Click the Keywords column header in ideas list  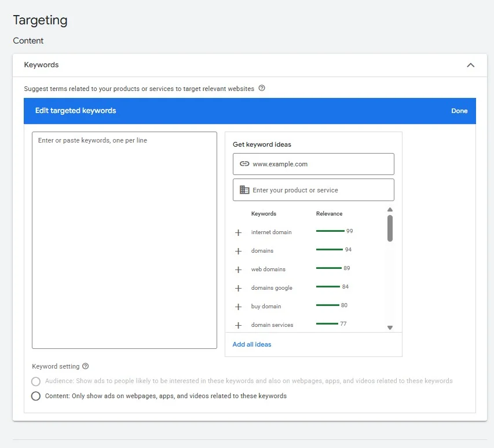click(x=264, y=214)
